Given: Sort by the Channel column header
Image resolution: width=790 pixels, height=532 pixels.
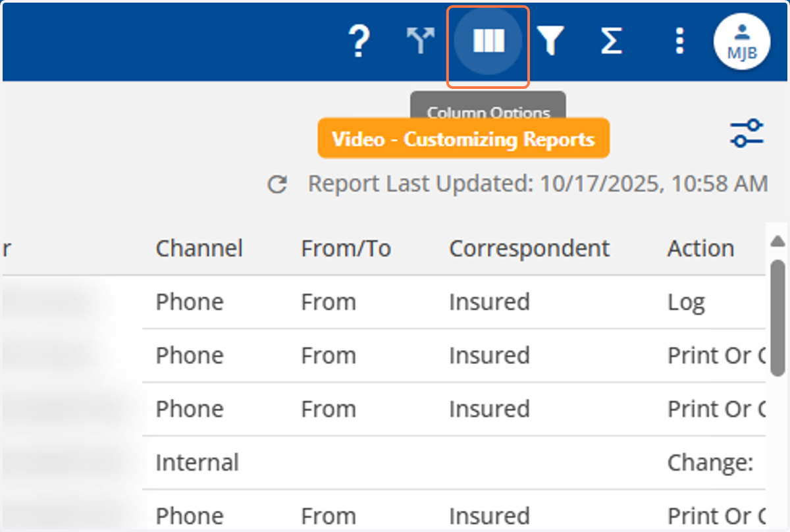Looking at the screenshot, I should [199, 249].
